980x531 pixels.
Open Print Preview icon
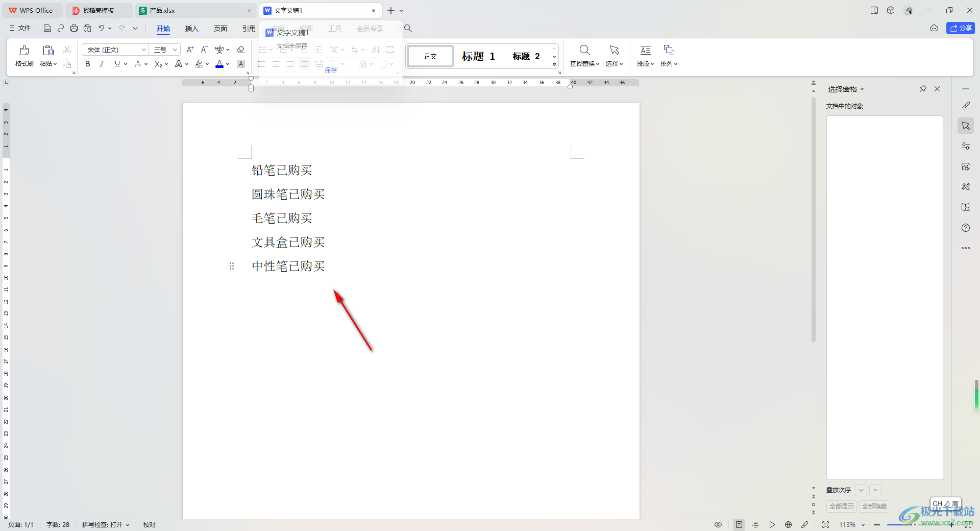(x=88, y=29)
